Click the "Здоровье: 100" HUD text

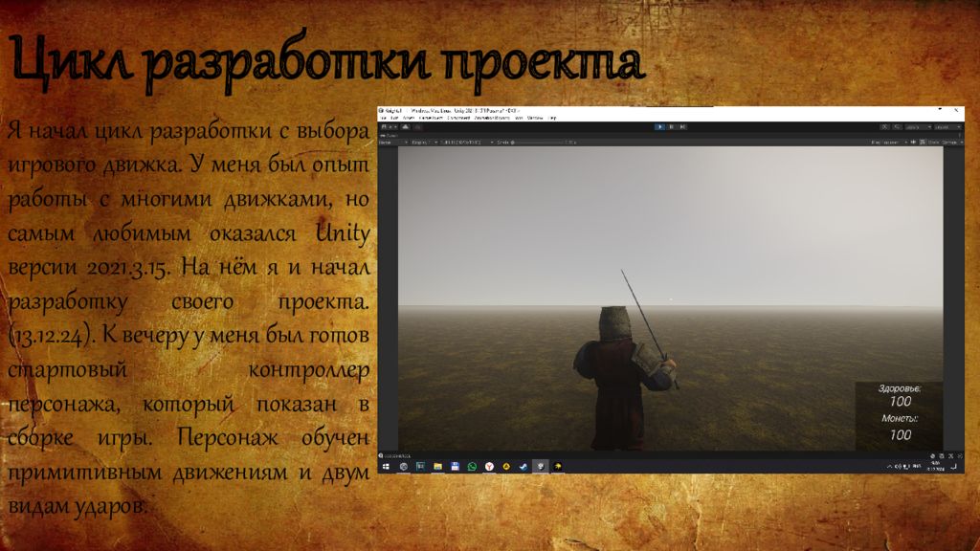click(900, 395)
